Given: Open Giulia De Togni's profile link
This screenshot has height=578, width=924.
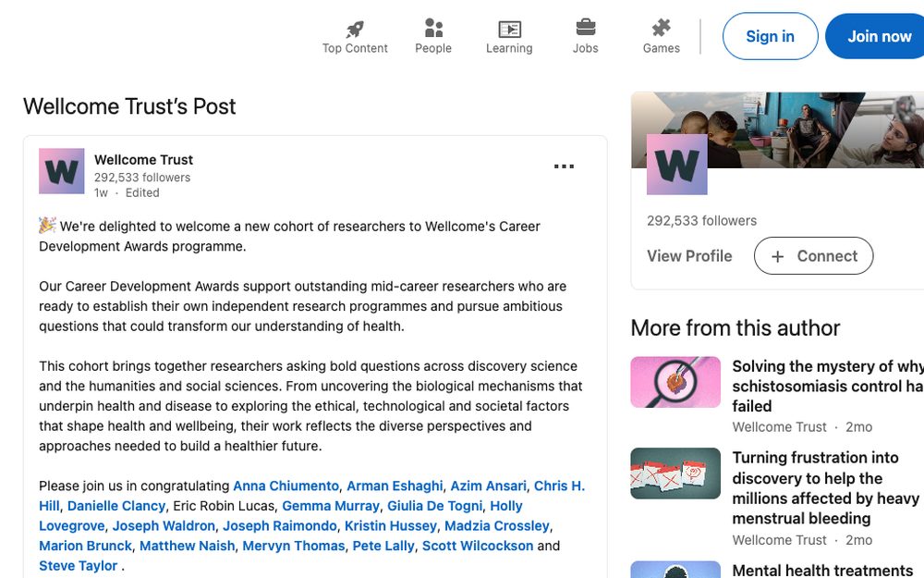Looking at the screenshot, I should [x=435, y=506].
